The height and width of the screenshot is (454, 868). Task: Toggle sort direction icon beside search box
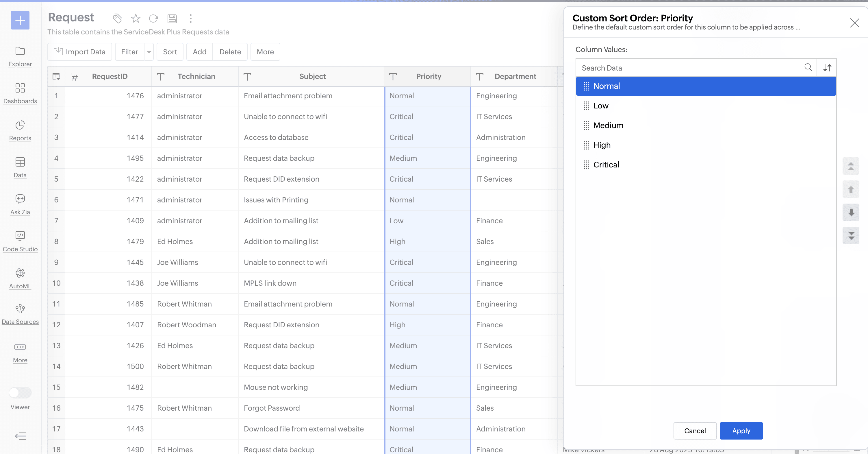click(827, 67)
